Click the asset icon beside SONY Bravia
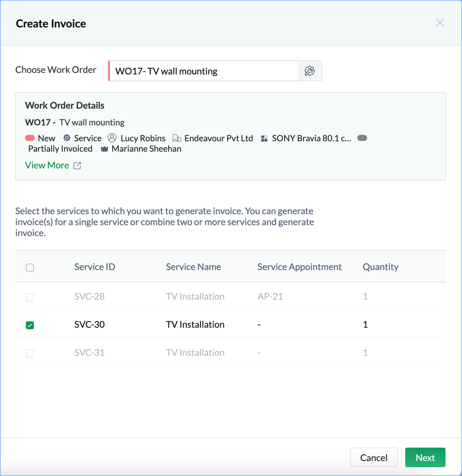 (264, 139)
